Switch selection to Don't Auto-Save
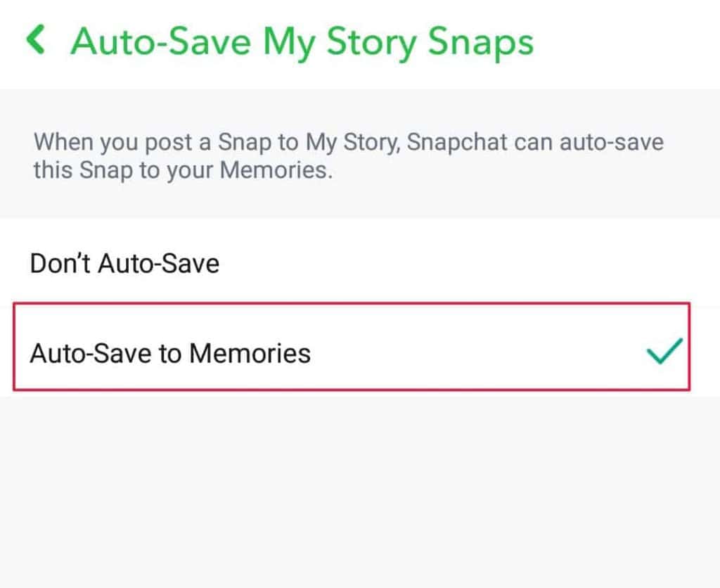 (124, 263)
